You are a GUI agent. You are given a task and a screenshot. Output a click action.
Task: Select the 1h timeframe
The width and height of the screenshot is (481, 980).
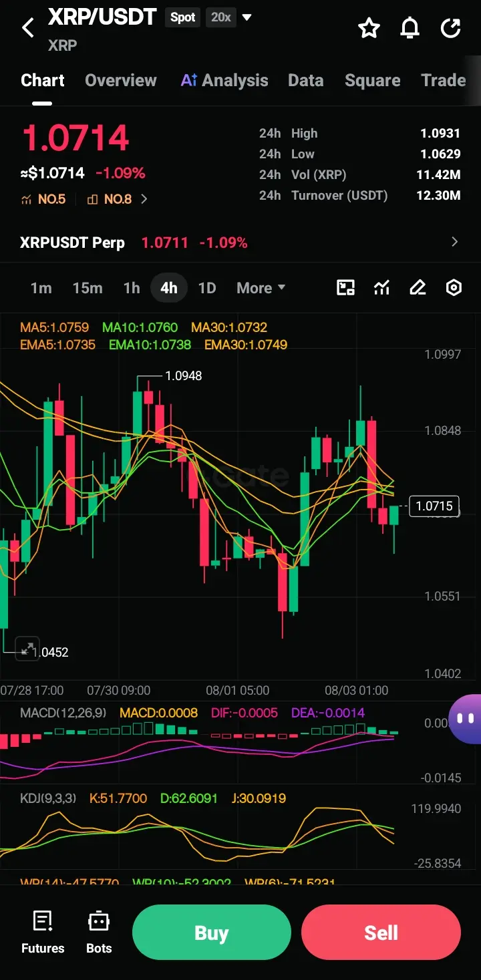click(132, 288)
